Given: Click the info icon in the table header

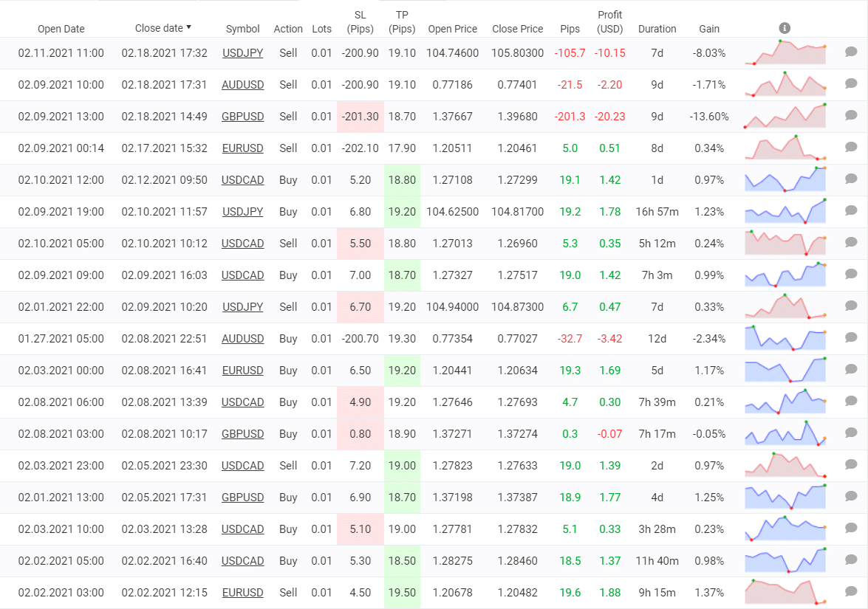Looking at the screenshot, I should coord(785,27).
